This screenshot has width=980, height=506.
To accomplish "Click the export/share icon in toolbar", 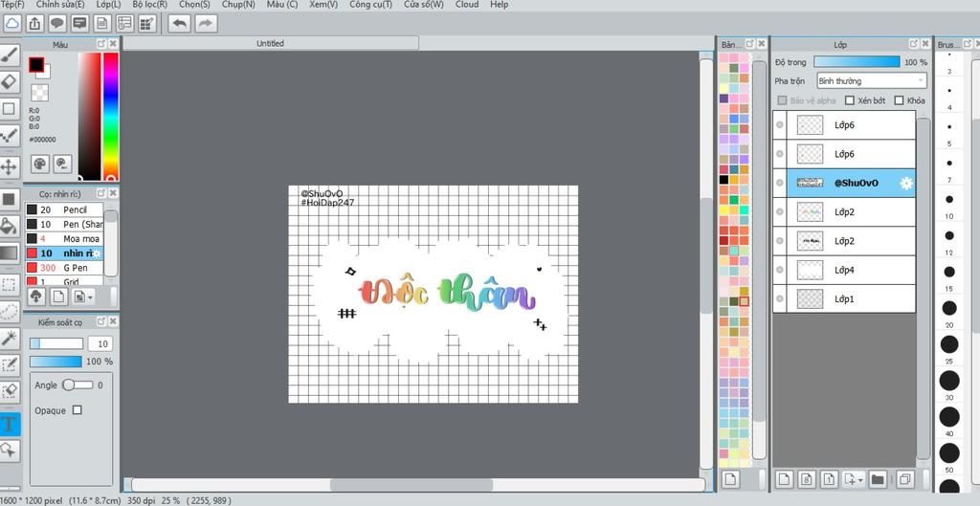I will [x=35, y=24].
